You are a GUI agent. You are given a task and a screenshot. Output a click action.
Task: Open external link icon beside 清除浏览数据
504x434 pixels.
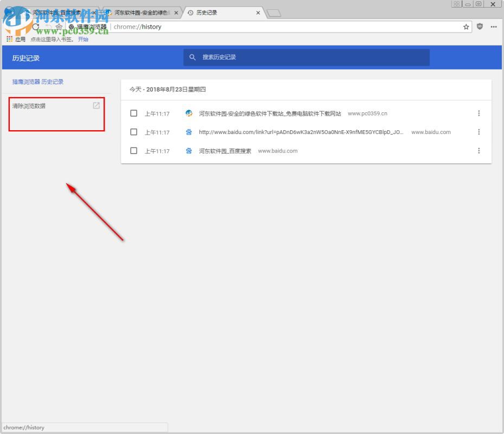(x=96, y=106)
